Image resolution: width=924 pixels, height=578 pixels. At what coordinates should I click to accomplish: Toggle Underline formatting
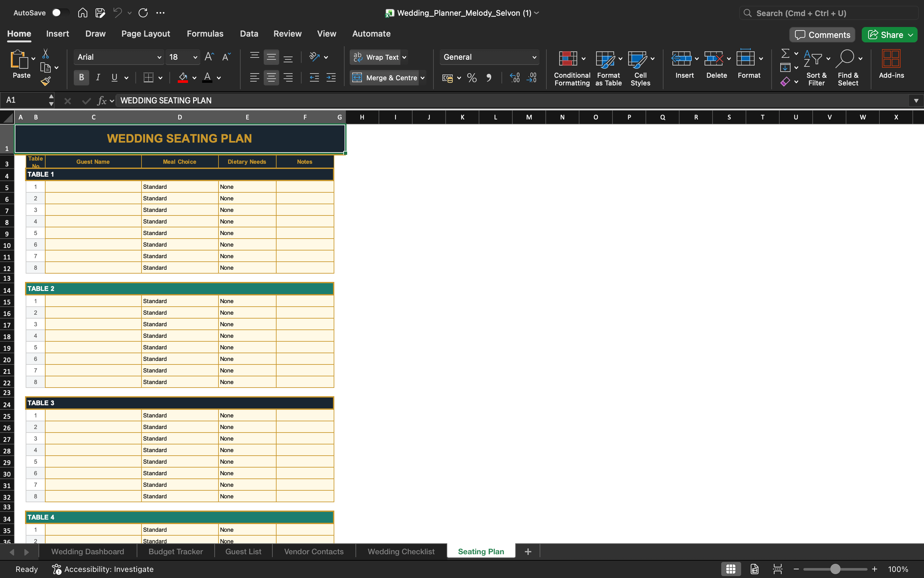tap(114, 78)
